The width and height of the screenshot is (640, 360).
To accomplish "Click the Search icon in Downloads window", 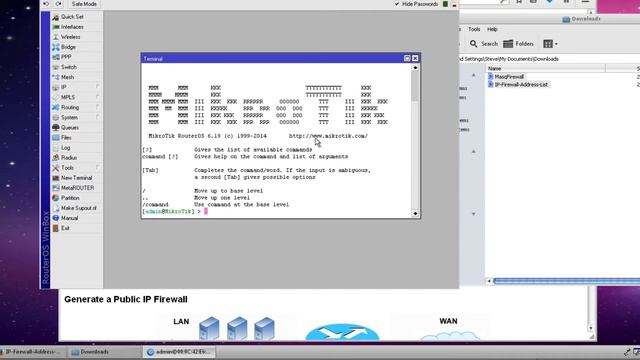I will (x=473, y=44).
